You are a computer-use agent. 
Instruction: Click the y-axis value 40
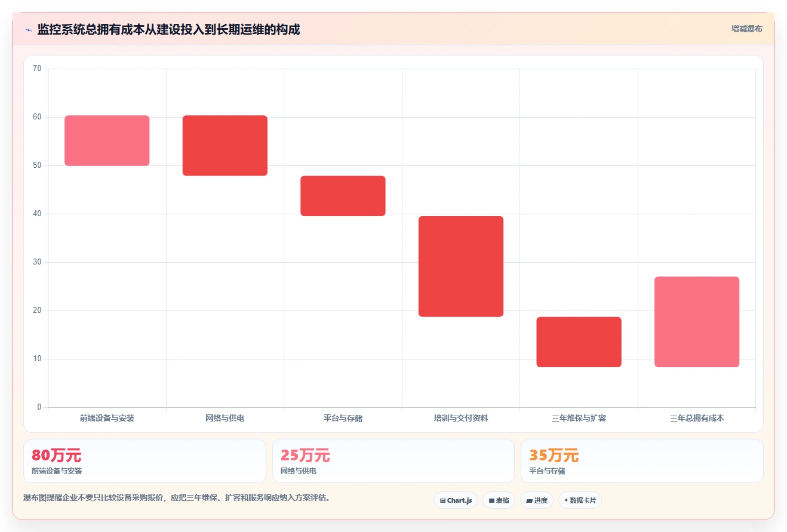[x=37, y=214]
